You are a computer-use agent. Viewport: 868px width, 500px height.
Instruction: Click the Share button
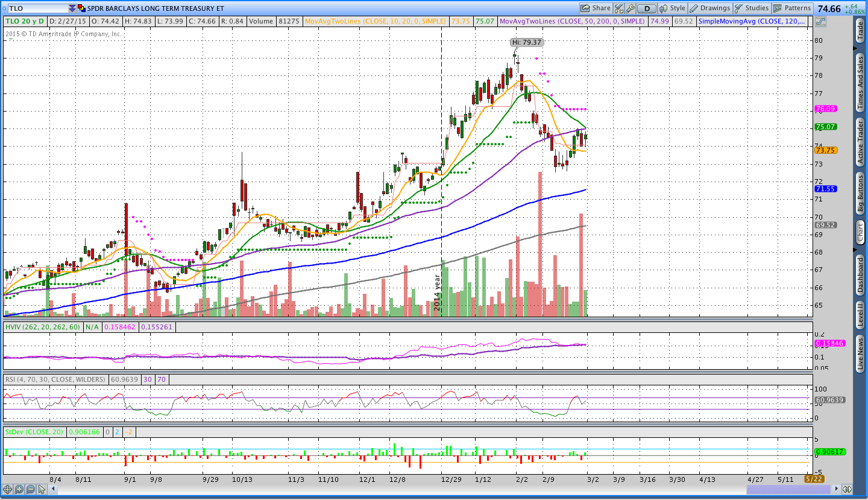click(596, 8)
